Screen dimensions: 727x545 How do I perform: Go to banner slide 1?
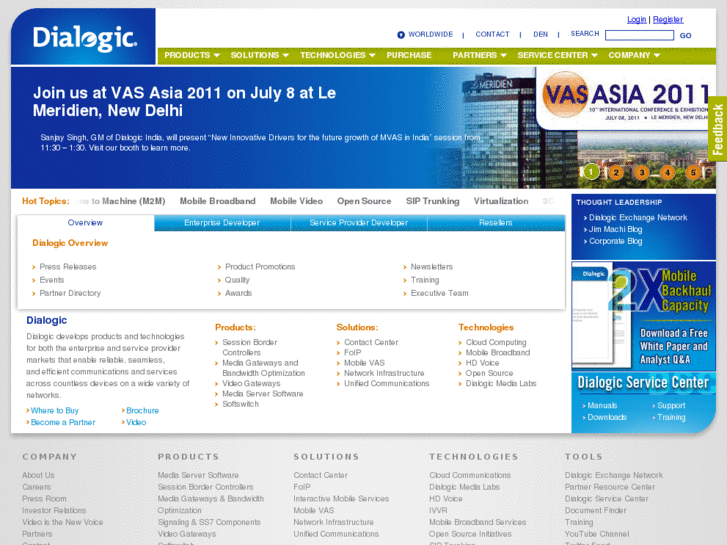point(591,173)
